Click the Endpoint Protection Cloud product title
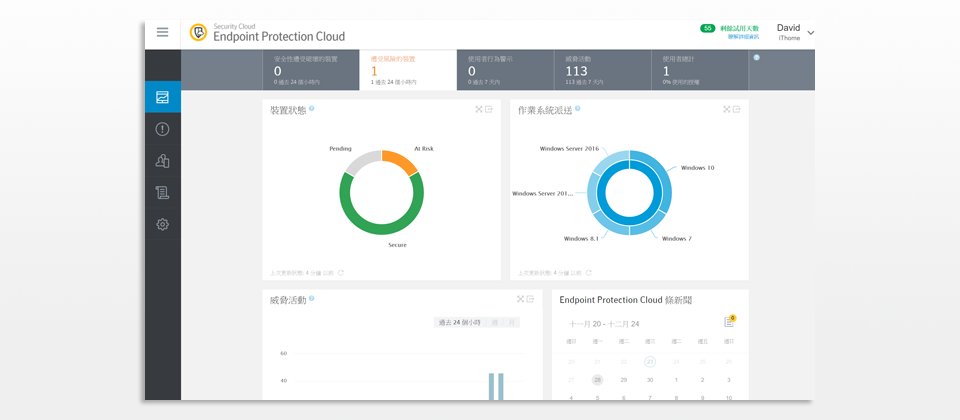 tap(279, 37)
